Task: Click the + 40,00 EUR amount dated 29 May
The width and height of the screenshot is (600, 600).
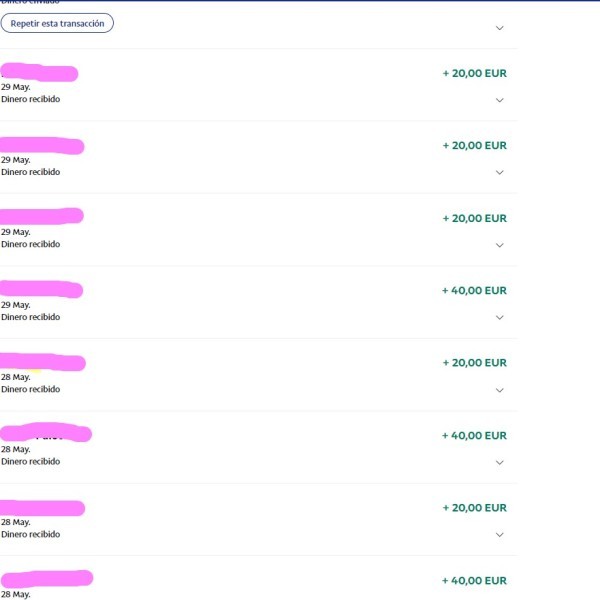Action: tap(474, 290)
